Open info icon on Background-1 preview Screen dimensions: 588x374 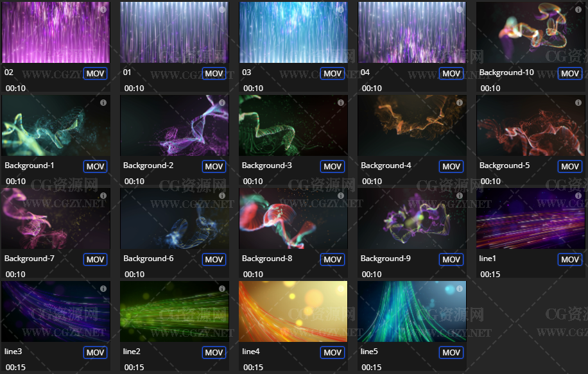(x=103, y=103)
